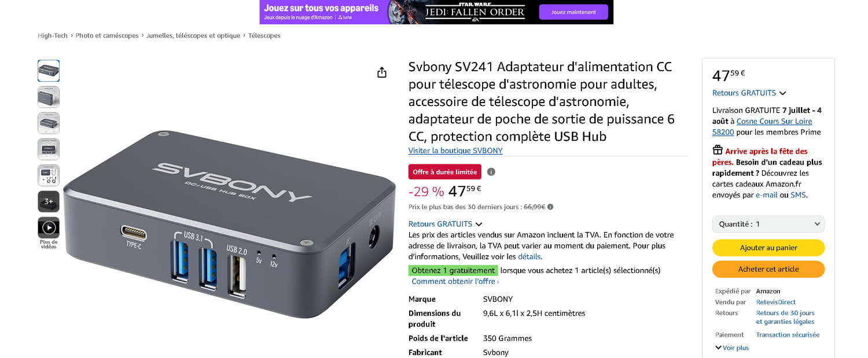Select the second product image thumbnail
The height and width of the screenshot is (358, 868).
click(49, 97)
